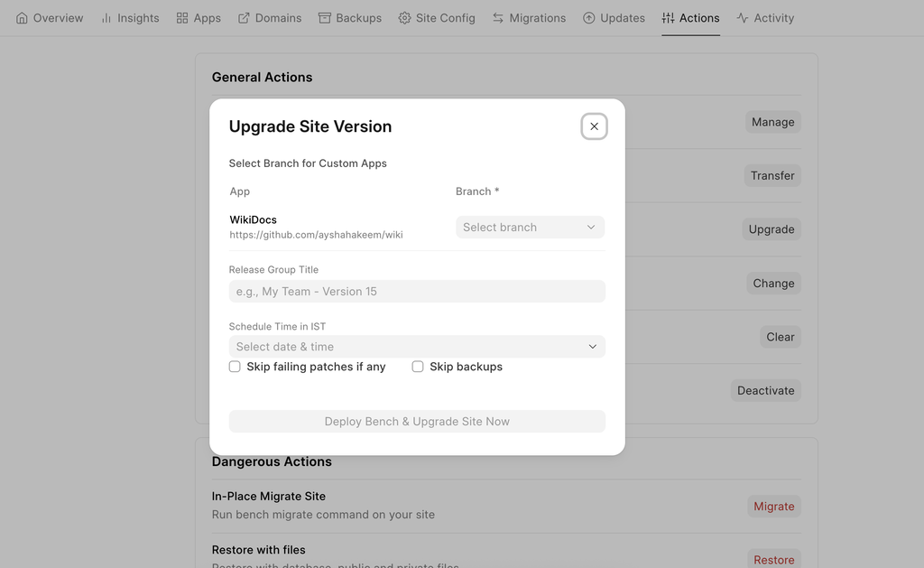
Task: Click the Updates upload arrow icon
Action: [x=589, y=18]
